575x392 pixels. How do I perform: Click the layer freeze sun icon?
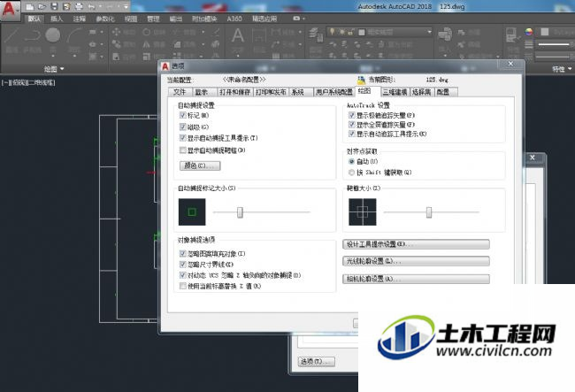[x=341, y=32]
